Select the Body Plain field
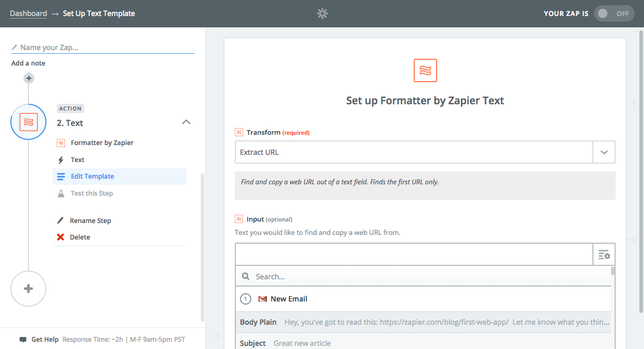644x349 pixels. point(423,322)
